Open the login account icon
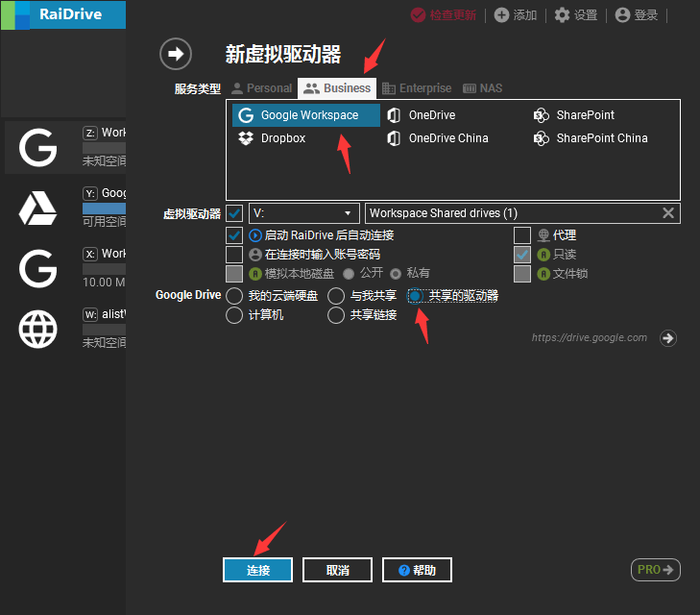 point(622,15)
